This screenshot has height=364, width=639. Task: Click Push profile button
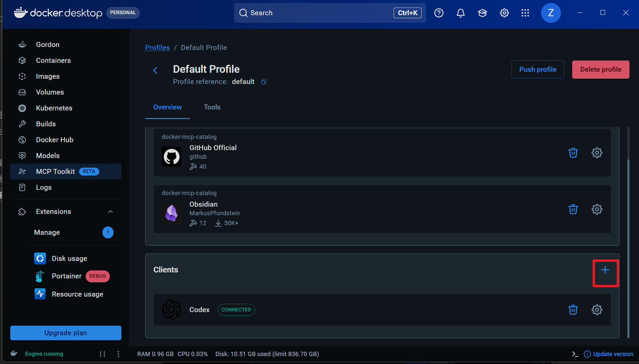point(538,69)
